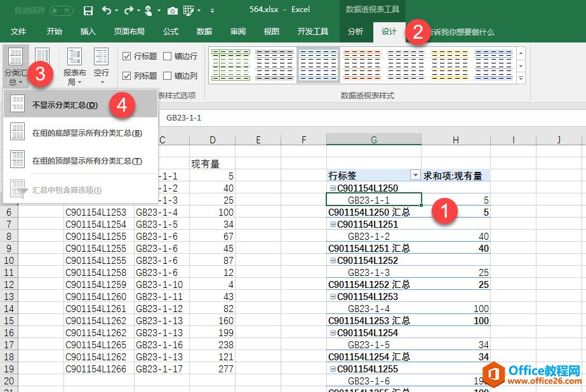
Task: Pick the light orange PivotTable style swatch
Action: [362, 65]
